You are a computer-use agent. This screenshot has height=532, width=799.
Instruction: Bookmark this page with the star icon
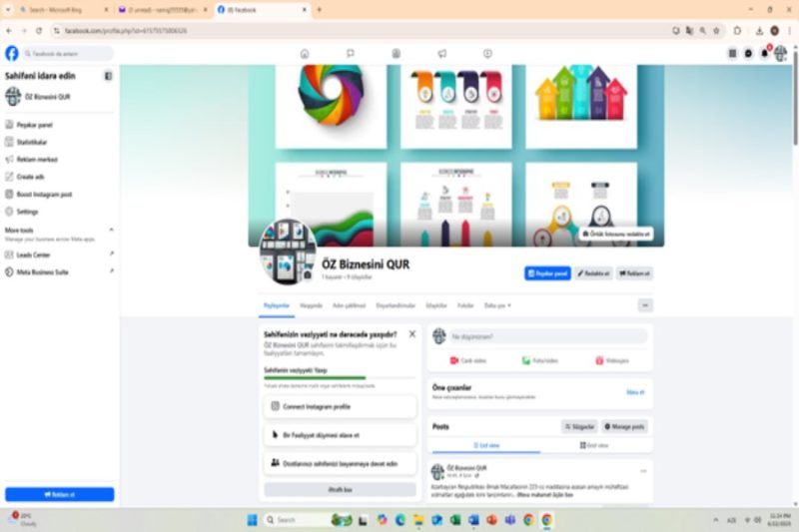718,31
